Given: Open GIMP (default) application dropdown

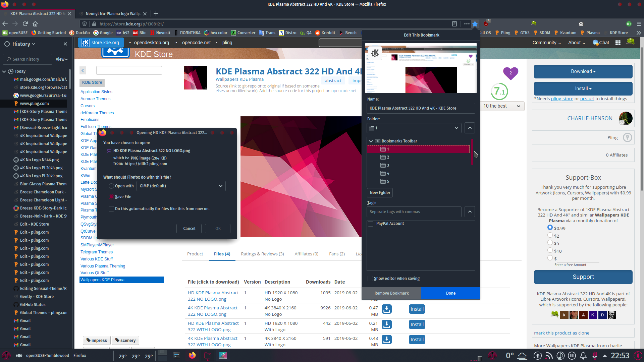Looking at the screenshot, I should pos(181,186).
